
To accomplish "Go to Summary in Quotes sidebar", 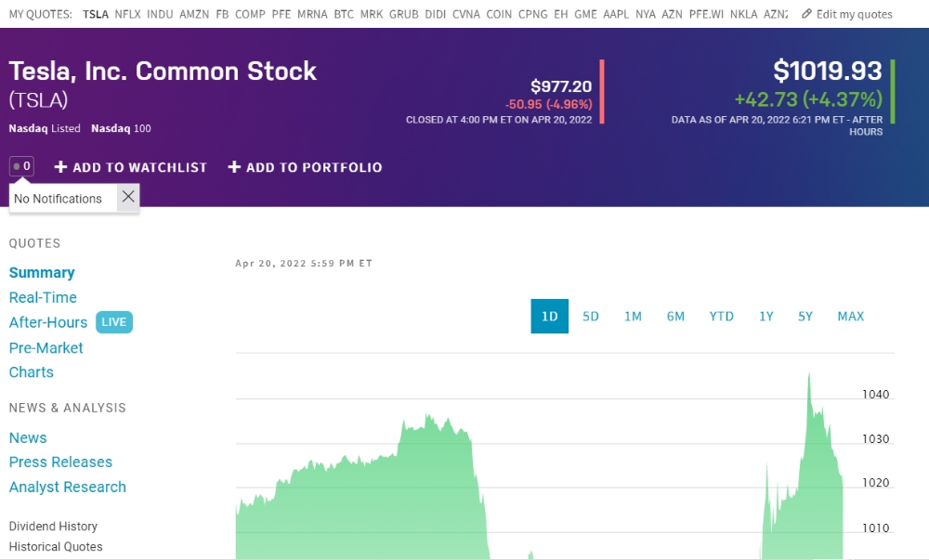I will [42, 272].
